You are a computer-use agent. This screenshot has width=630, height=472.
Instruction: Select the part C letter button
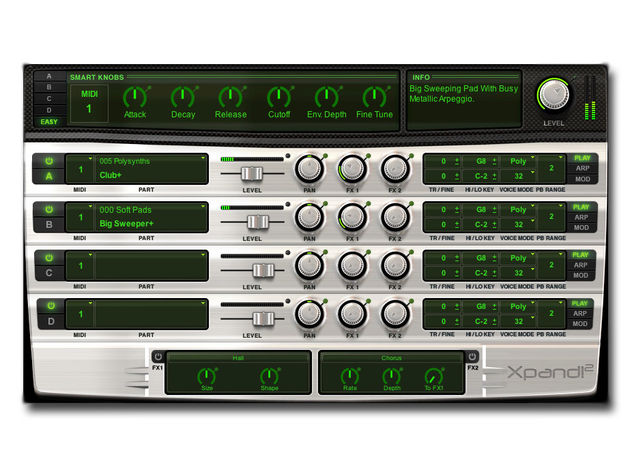coord(49,273)
